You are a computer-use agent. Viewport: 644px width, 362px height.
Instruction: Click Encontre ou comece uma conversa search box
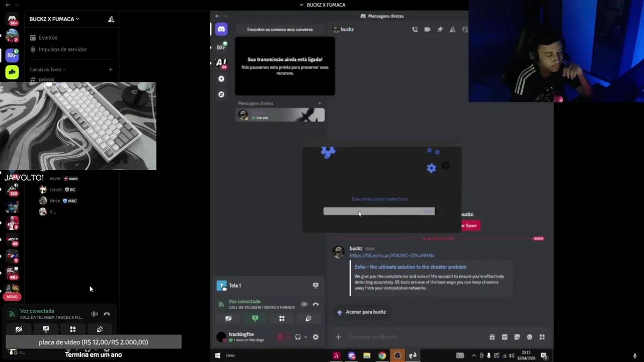coord(280,29)
